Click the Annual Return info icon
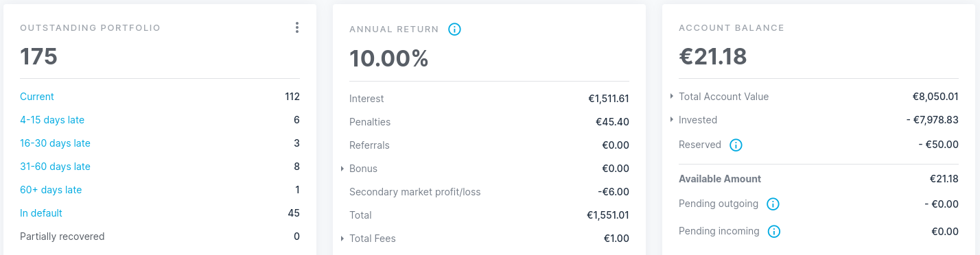The width and height of the screenshot is (980, 255). tap(454, 29)
